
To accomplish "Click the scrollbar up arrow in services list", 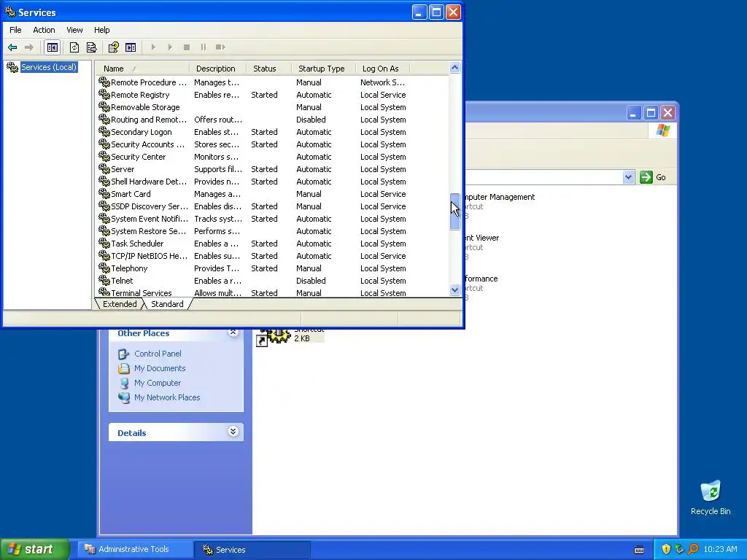I will click(x=454, y=68).
